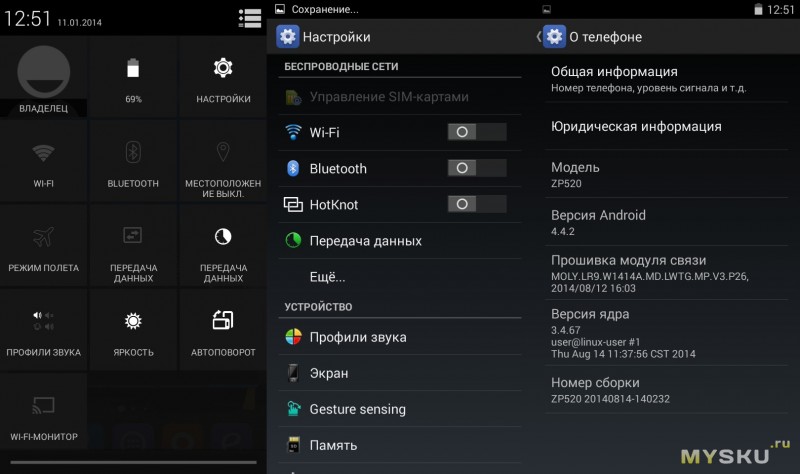
Task: Click the Wi-Fi signal icon in settings
Action: (293, 132)
